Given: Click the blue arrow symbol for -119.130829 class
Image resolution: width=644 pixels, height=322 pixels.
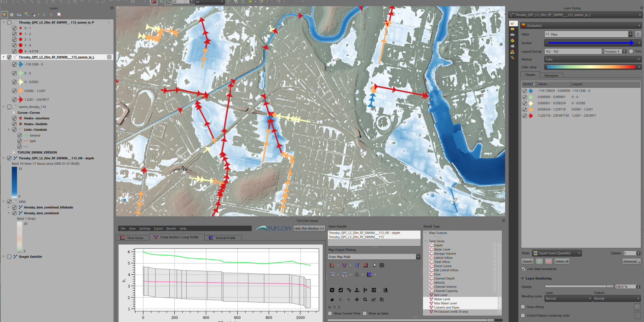Looking at the screenshot, I should pos(531,91).
